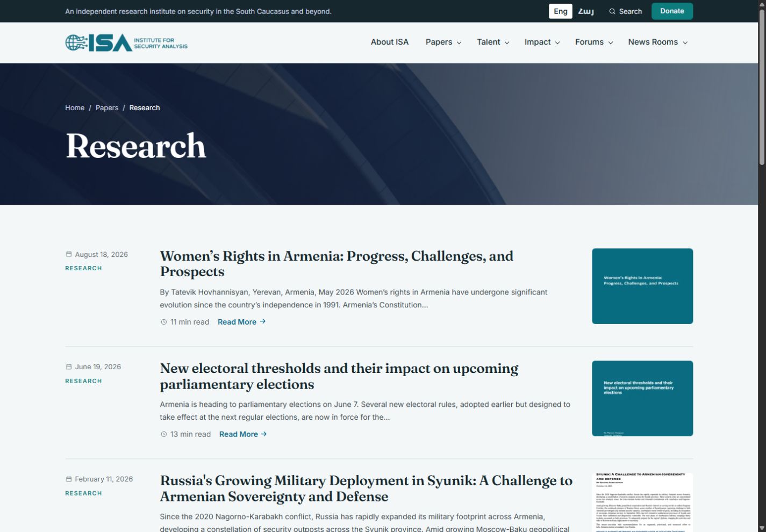766x532 pixels.
Task: Click the '11 min read' text
Action: (190, 322)
